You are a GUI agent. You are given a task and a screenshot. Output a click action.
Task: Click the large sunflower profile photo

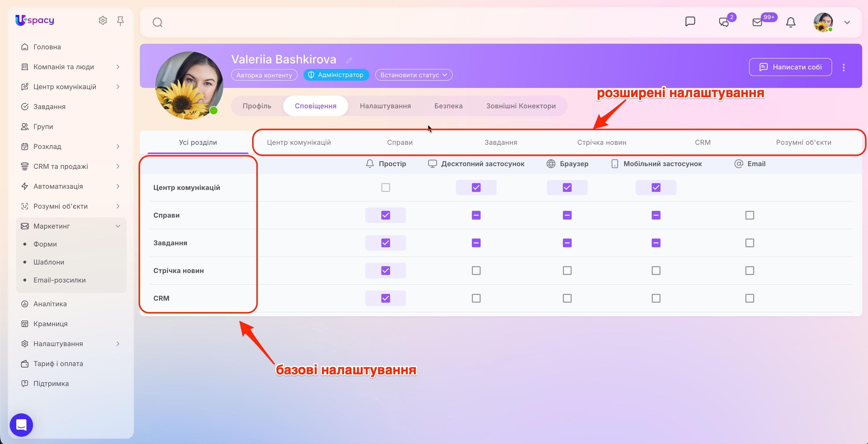189,85
